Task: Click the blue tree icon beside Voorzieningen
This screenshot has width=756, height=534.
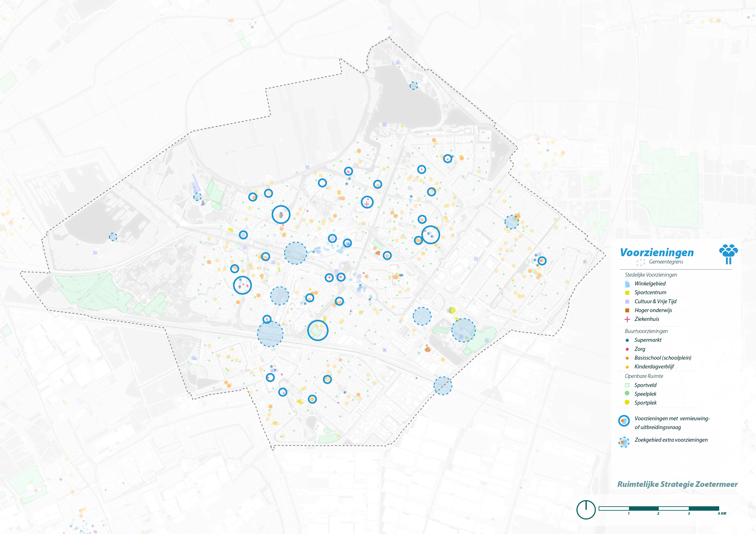Action: 728,254
